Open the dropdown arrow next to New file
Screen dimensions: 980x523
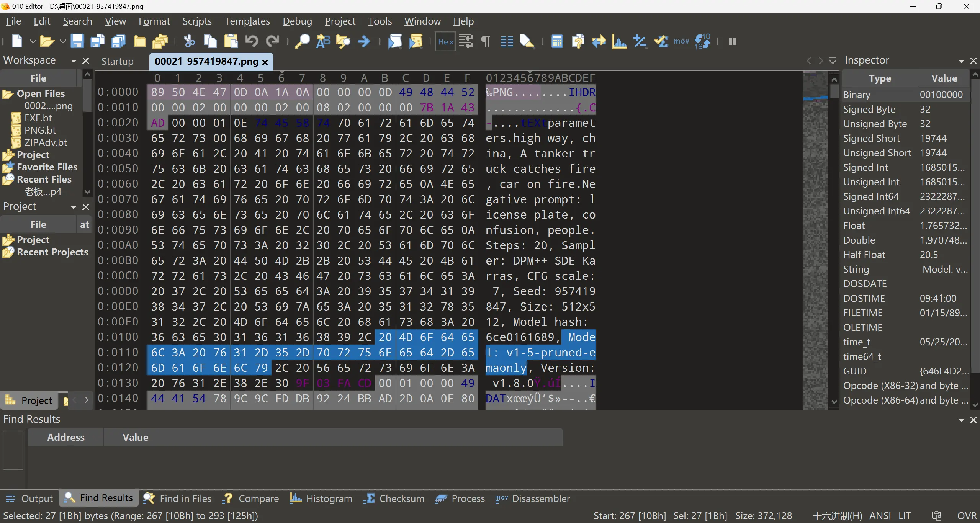[x=33, y=41]
